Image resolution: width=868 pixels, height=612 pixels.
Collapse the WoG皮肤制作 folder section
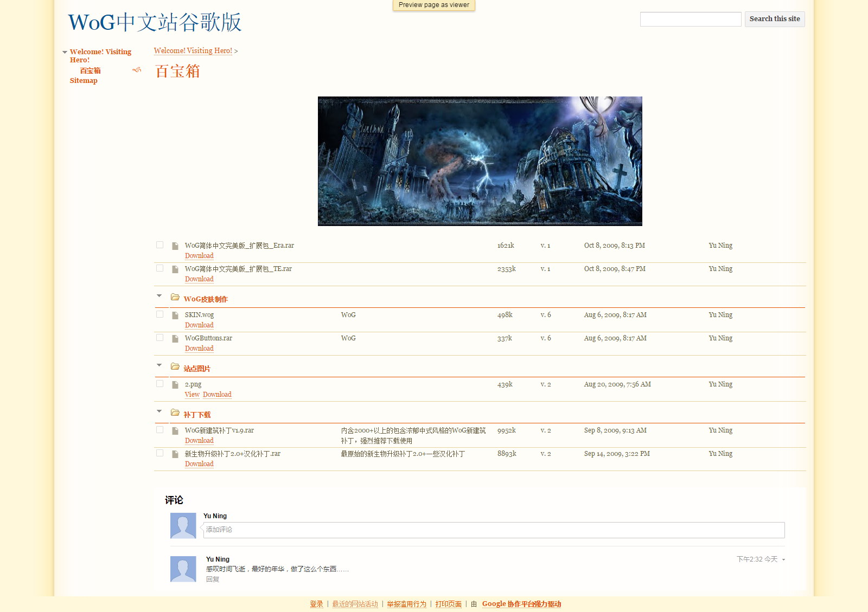[x=159, y=296]
